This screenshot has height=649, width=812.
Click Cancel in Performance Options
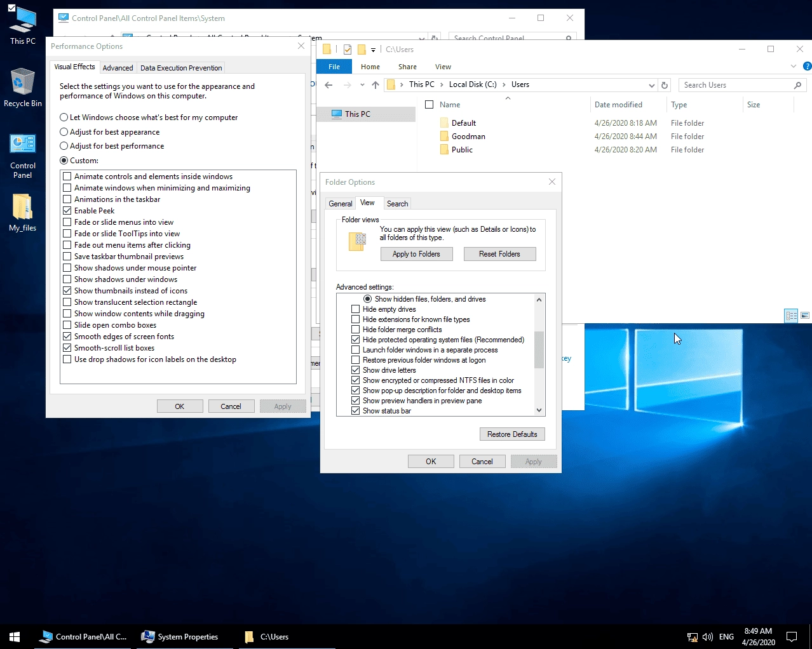pyautogui.click(x=231, y=406)
